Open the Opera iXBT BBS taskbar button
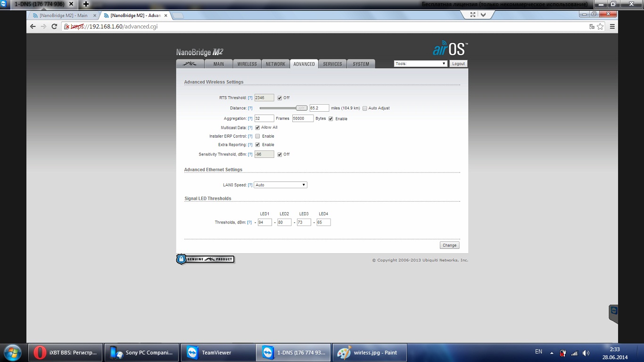 66,353
